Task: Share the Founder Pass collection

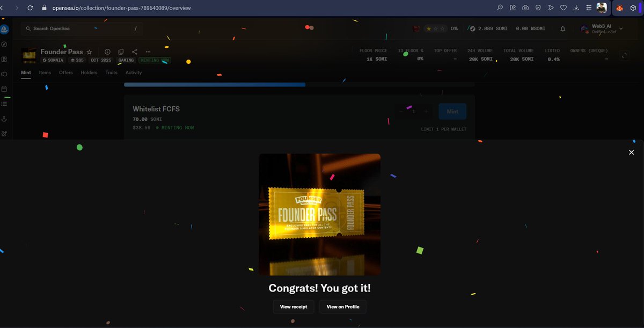Action: tap(135, 52)
